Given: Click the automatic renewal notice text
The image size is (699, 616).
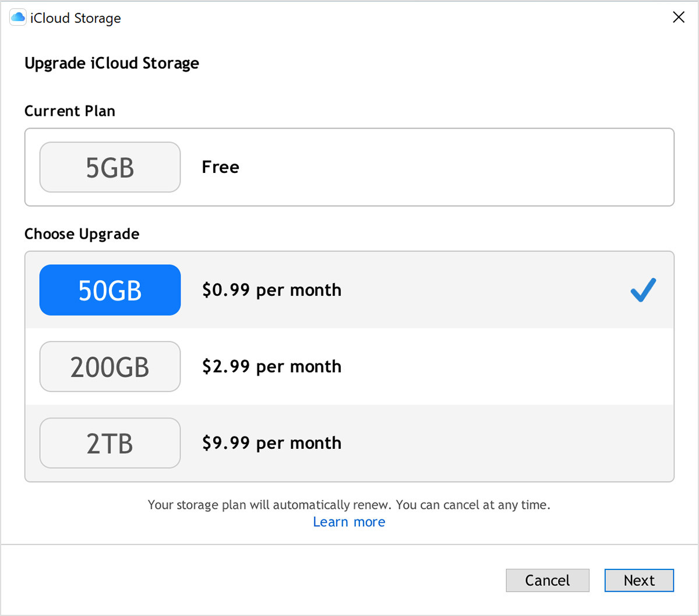Looking at the screenshot, I should pyautogui.click(x=348, y=505).
